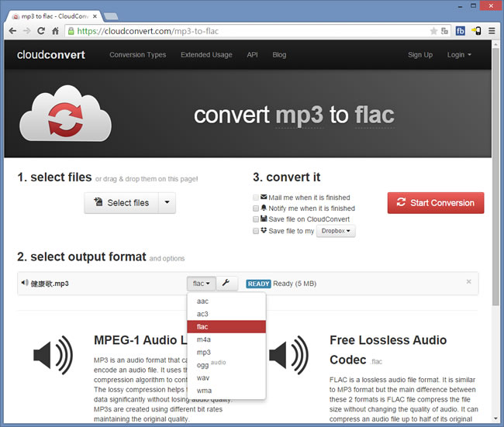Click the translate icon in address bar
This screenshot has width=504, height=427.
pos(444,31)
